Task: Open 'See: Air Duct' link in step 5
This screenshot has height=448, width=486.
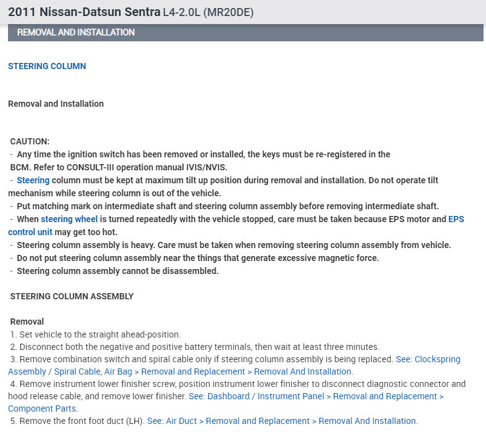Action: tap(171, 421)
